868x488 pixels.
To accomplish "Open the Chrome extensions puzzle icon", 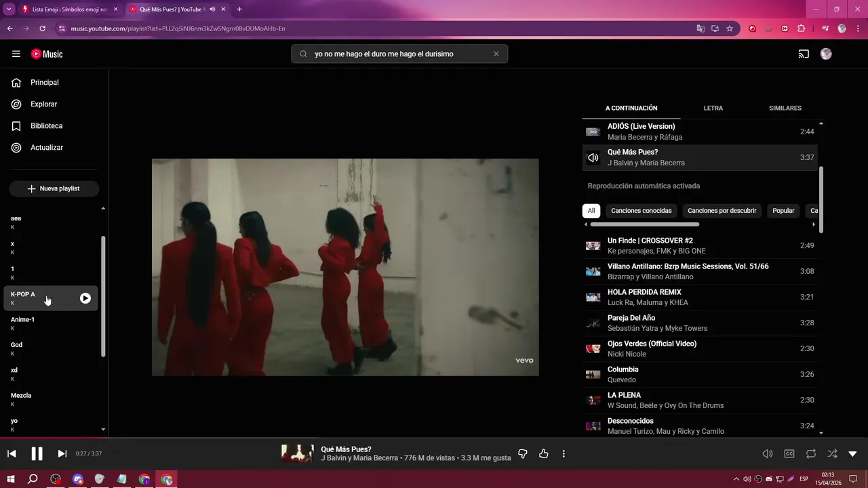I will [802, 28].
